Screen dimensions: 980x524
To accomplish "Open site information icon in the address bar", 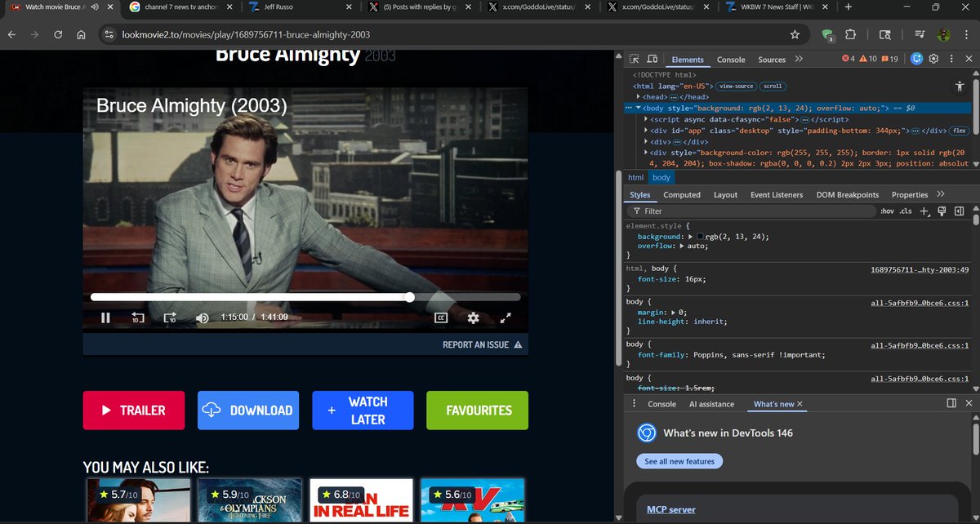I will 109,35.
